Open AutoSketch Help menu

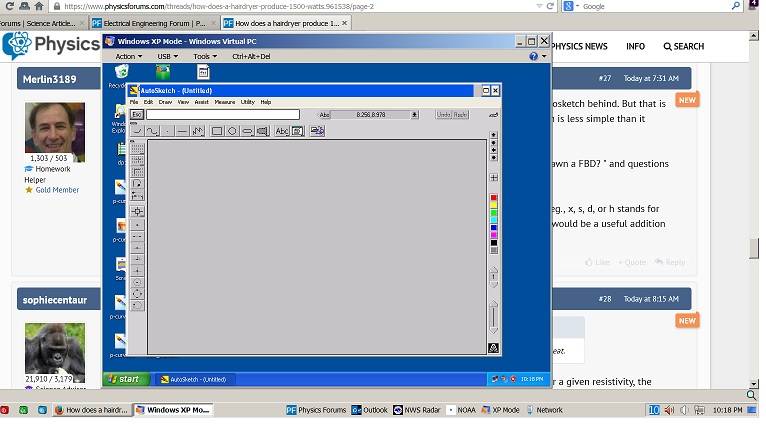click(x=266, y=102)
